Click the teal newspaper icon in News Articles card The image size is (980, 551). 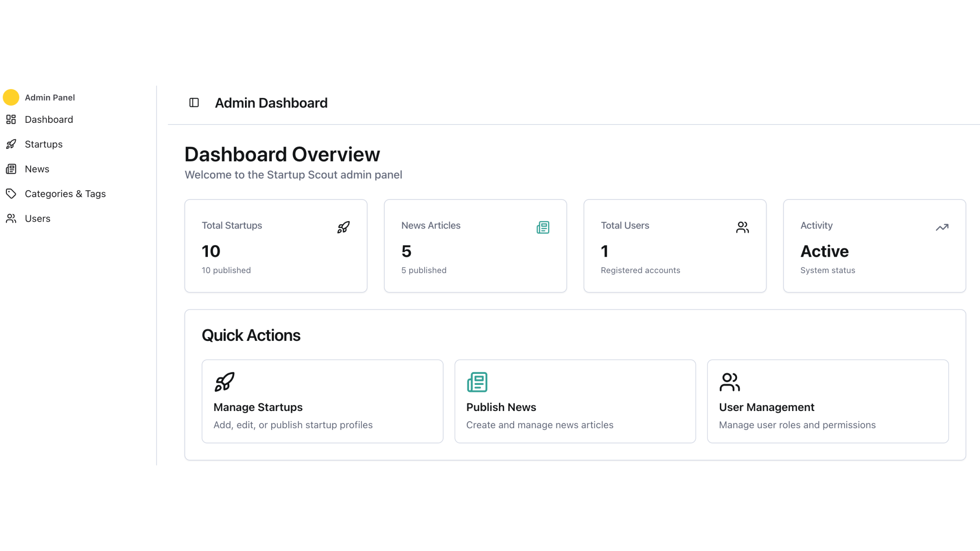click(x=543, y=227)
